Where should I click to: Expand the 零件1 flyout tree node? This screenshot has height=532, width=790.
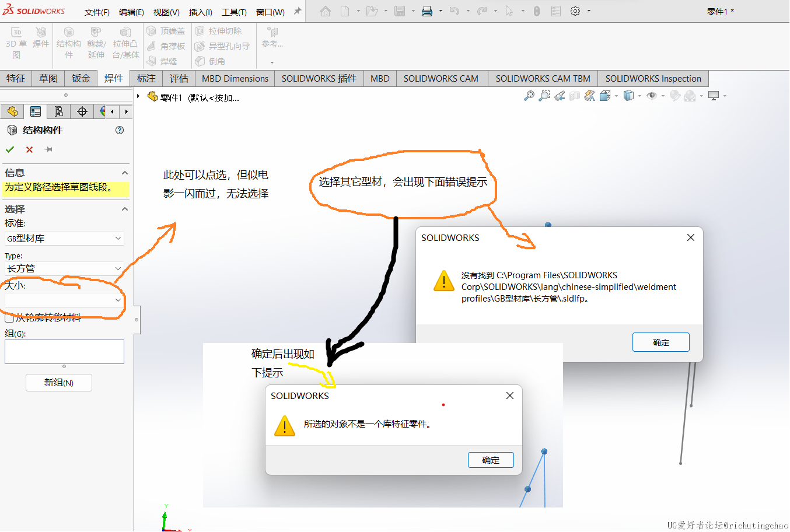[x=139, y=96]
